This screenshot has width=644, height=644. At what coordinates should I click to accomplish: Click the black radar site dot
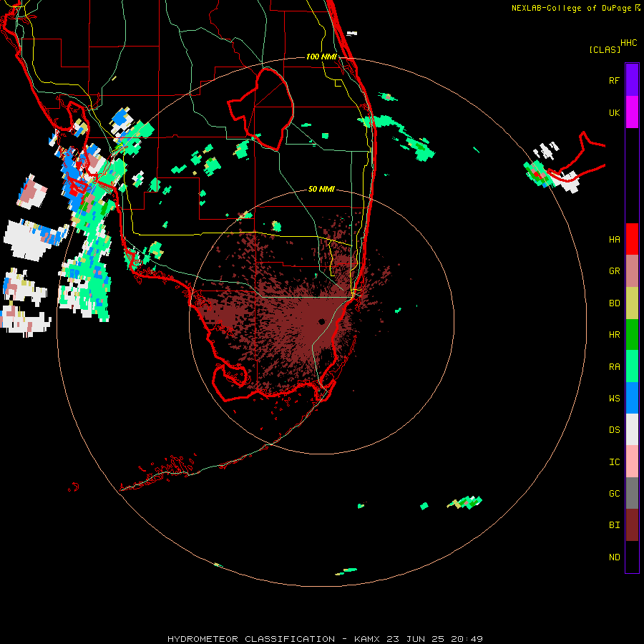pyautogui.click(x=321, y=321)
